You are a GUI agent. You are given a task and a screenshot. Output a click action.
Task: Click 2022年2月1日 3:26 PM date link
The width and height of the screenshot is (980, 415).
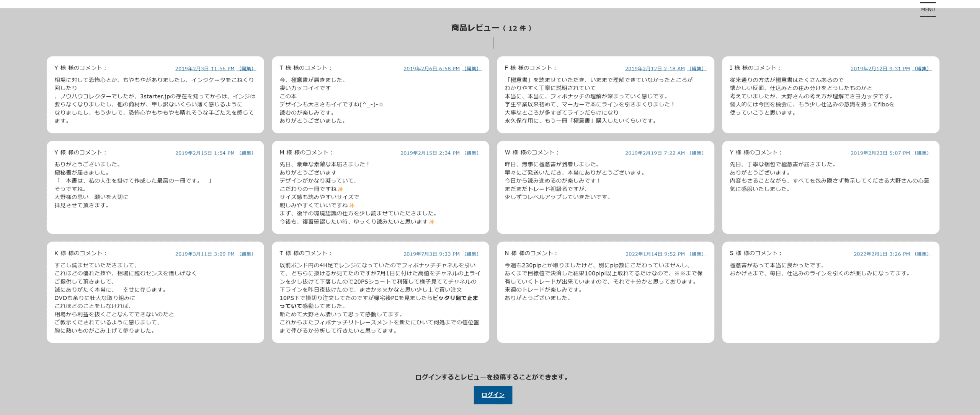882,254
